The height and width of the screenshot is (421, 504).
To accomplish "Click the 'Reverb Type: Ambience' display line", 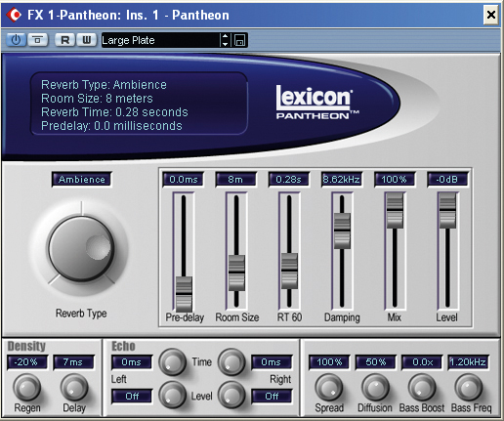I will 104,85.
